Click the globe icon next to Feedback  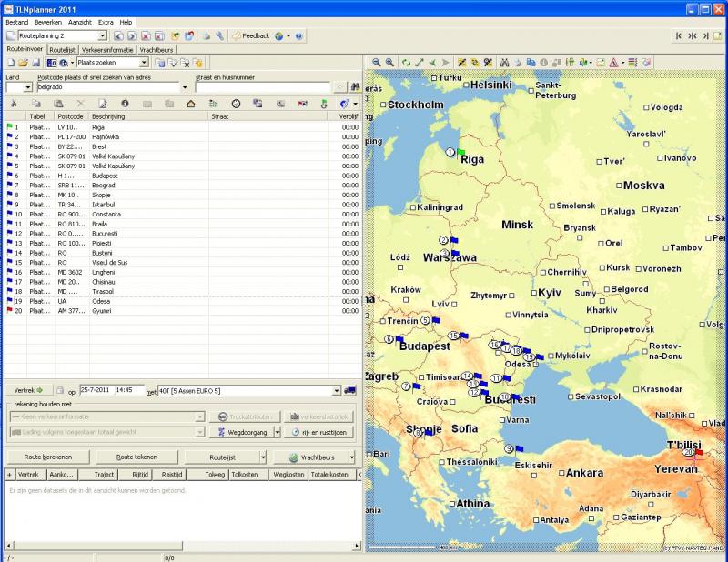click(279, 35)
